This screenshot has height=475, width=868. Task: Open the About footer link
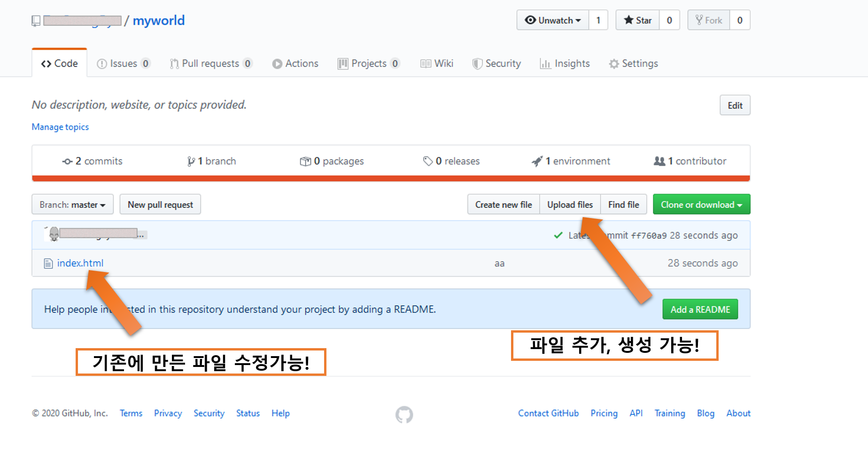coord(738,413)
